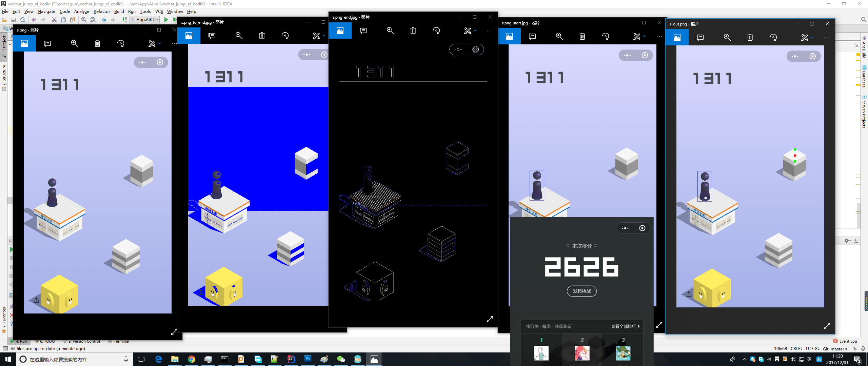Click add-to-creation icon in s.png window

click(47, 43)
